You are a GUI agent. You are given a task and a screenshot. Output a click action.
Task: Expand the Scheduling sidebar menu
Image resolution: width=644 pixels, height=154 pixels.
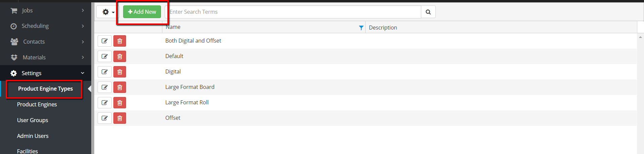(x=47, y=26)
